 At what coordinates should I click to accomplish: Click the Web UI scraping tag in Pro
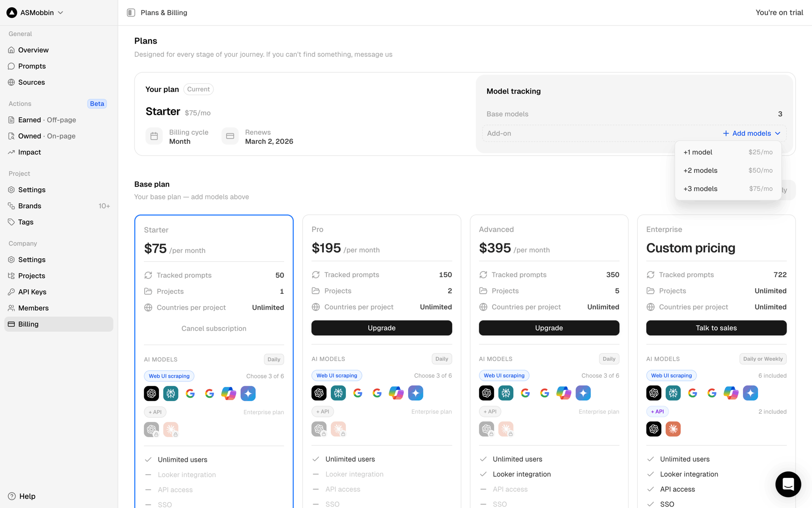pyautogui.click(x=337, y=375)
